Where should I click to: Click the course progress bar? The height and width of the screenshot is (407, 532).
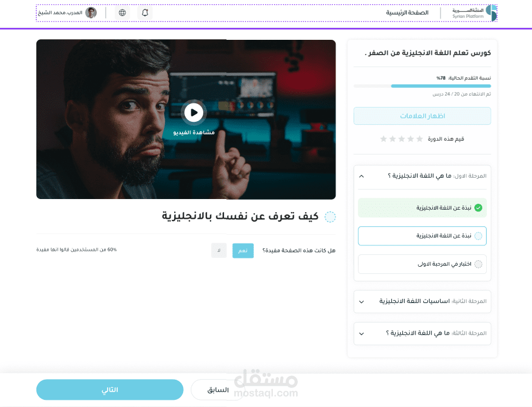(x=422, y=86)
